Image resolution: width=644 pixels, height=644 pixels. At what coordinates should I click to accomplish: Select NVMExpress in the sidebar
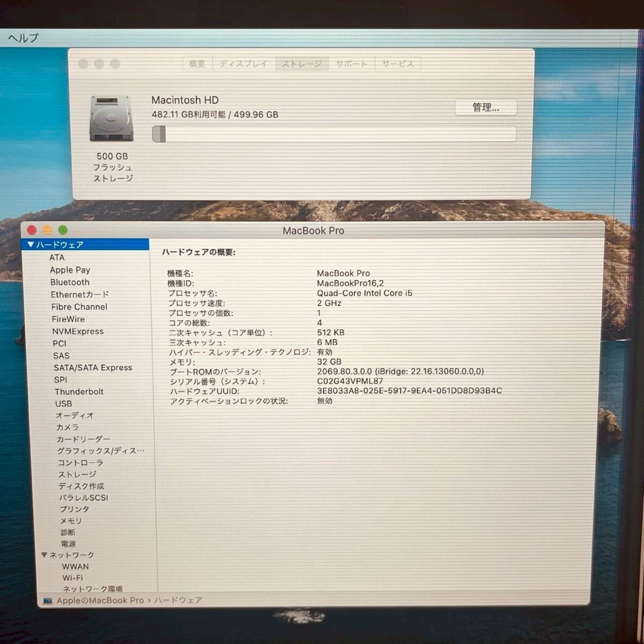pyautogui.click(x=78, y=332)
